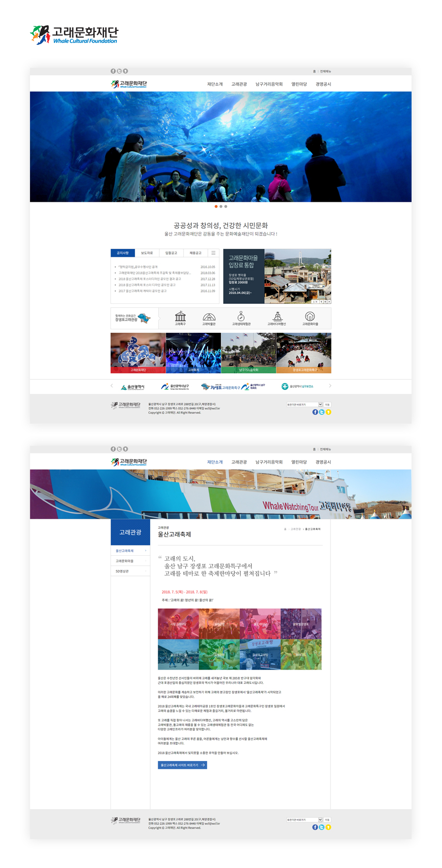Click Facebook icon in main page header

[113, 71]
